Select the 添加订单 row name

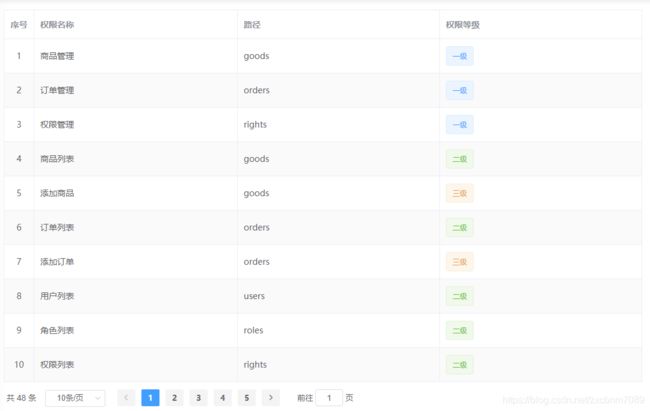point(57,262)
